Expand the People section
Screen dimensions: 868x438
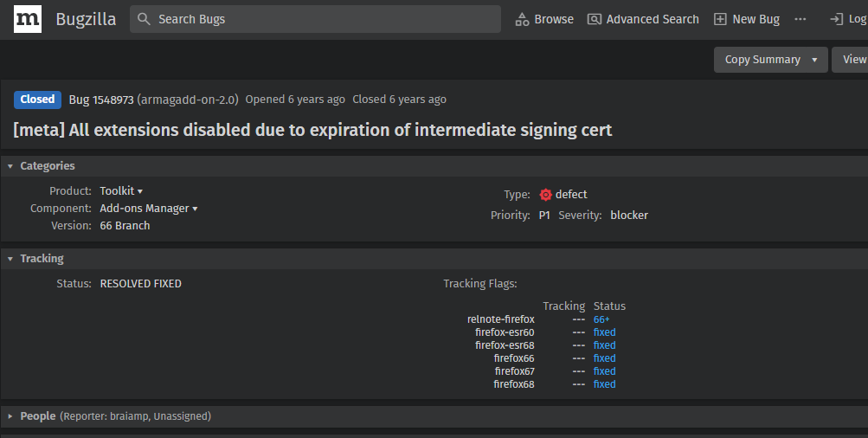point(10,416)
